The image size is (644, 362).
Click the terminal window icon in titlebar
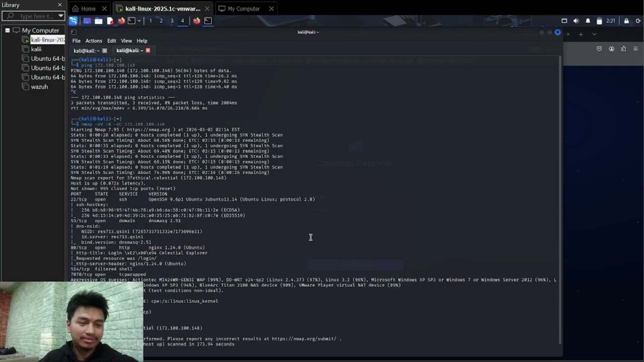(x=73, y=32)
